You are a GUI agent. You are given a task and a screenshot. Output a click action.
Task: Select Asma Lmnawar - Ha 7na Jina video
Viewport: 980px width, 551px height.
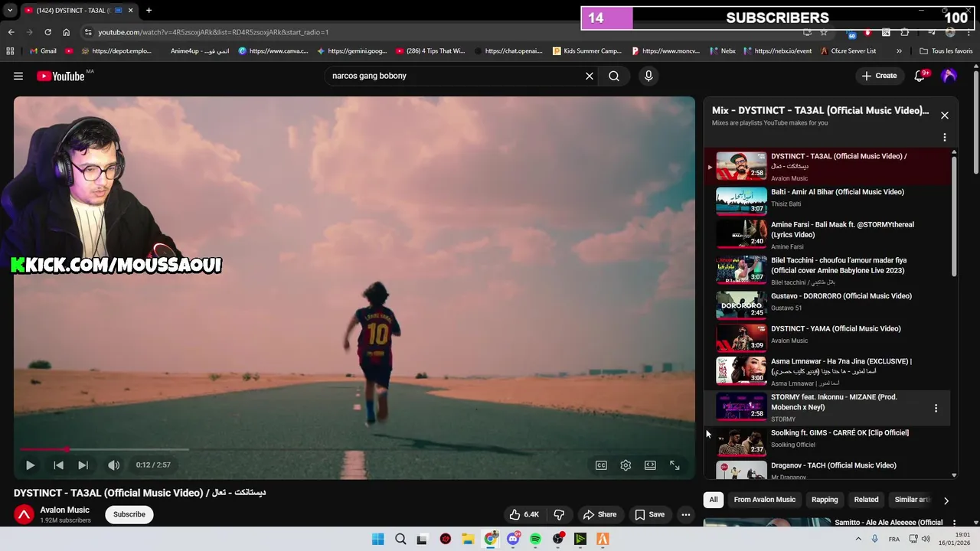(x=827, y=372)
